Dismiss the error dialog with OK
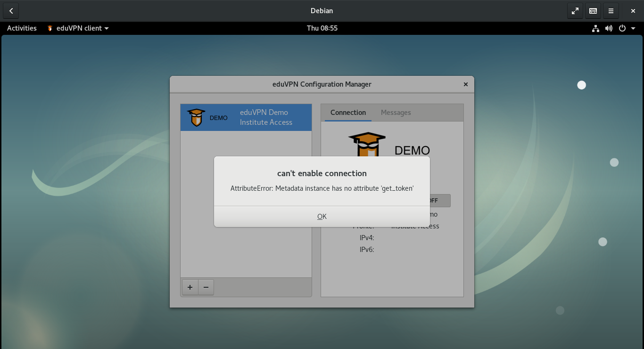 tap(322, 217)
